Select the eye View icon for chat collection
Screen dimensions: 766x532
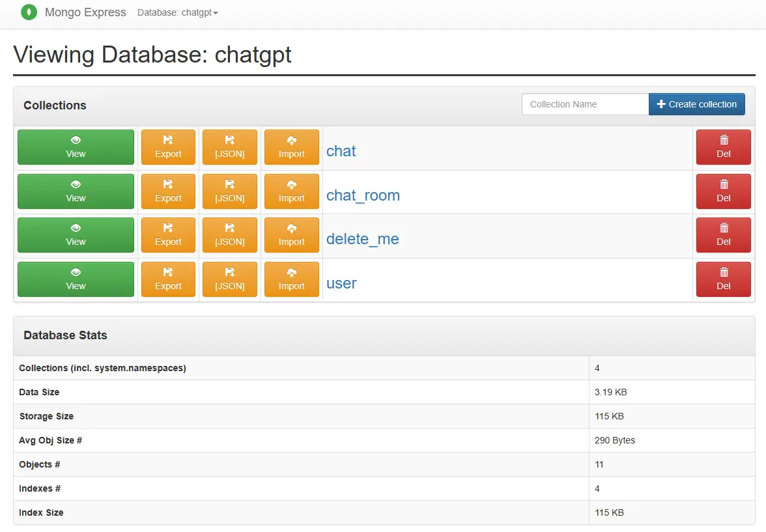coord(76,140)
